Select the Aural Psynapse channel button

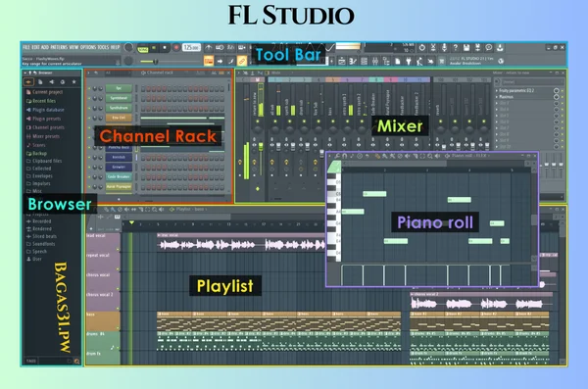pos(119,186)
